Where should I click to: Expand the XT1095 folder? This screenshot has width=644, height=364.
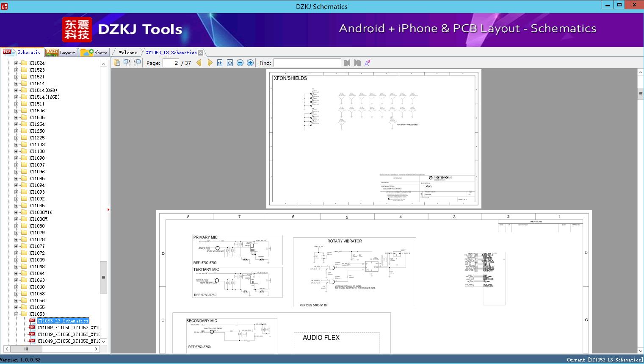[16, 178]
